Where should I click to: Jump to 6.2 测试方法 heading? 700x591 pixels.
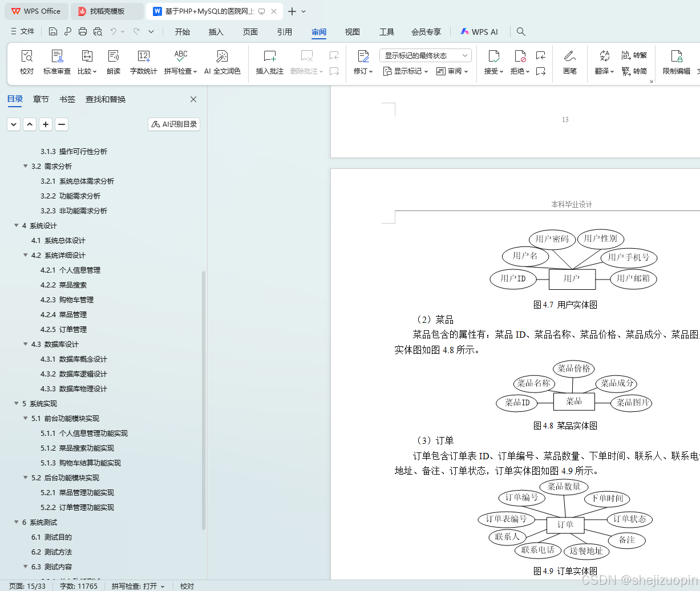click(51, 552)
